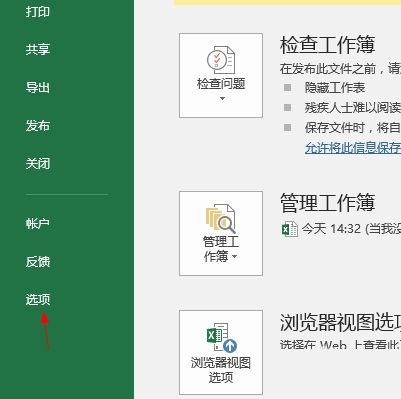Click the 保存文件时 bullet text
This screenshot has width=401, height=399.
(353, 128)
